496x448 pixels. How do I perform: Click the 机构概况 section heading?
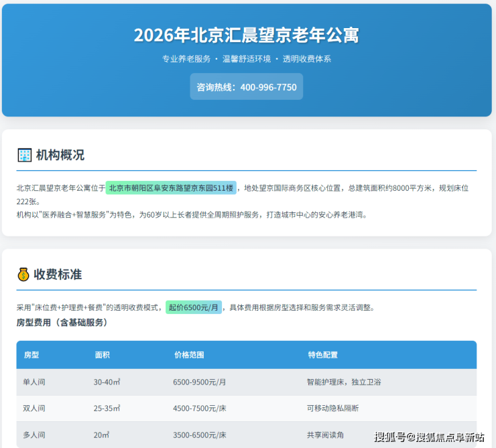pos(60,155)
